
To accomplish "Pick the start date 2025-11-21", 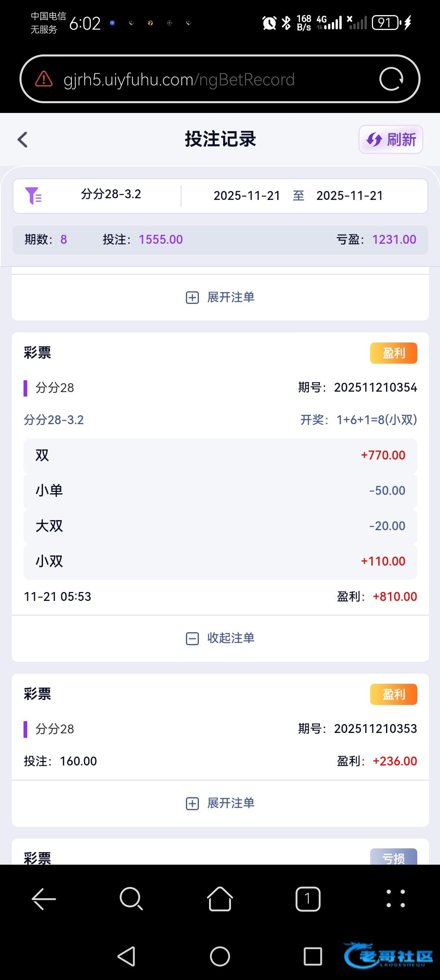I will click(247, 196).
